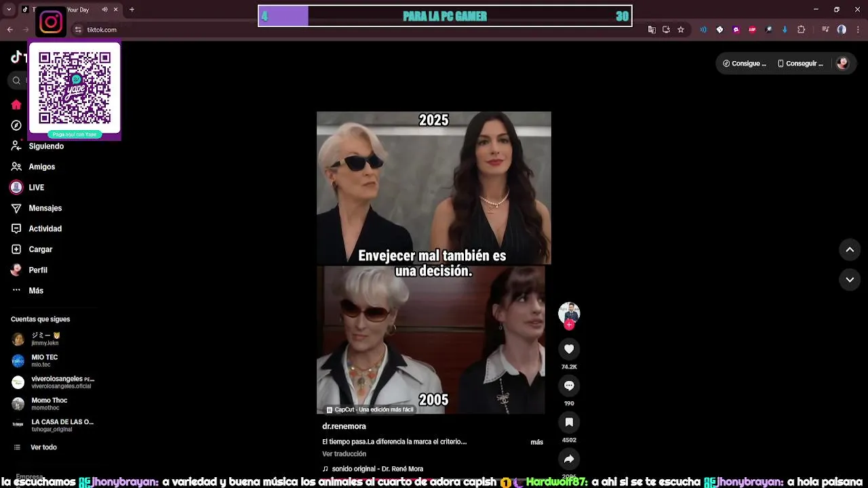Image resolution: width=868 pixels, height=488 pixels.
Task: Bookmark this page with the star
Action: point(680,29)
